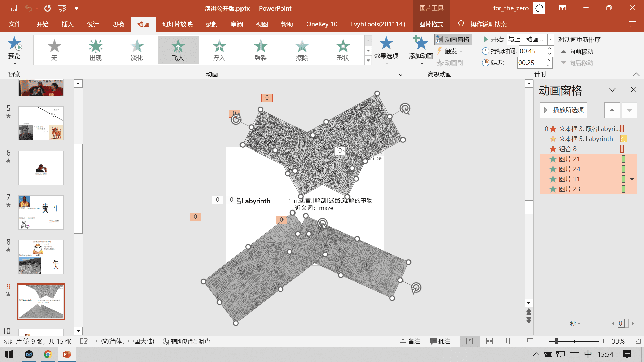Open dropdown arrow beside 图片 11 animation item
Screen dimensions: 644x362
[632, 179]
